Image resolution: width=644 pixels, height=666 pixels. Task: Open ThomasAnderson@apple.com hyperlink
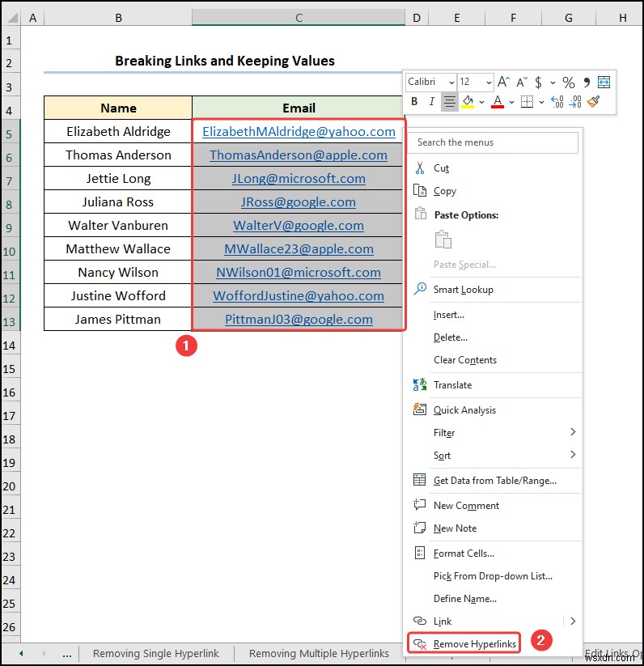click(x=299, y=155)
